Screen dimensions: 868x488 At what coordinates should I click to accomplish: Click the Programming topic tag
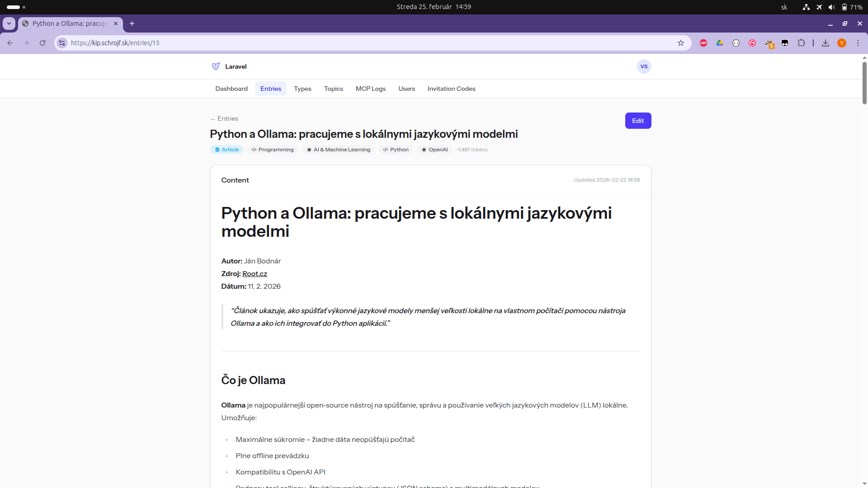tap(273, 150)
